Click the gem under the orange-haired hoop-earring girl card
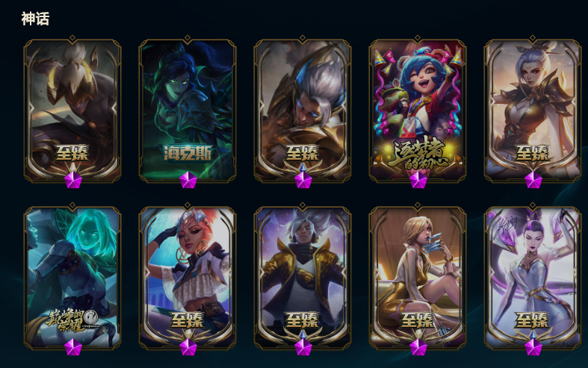Screen dimensions: 588x368 click(188, 347)
